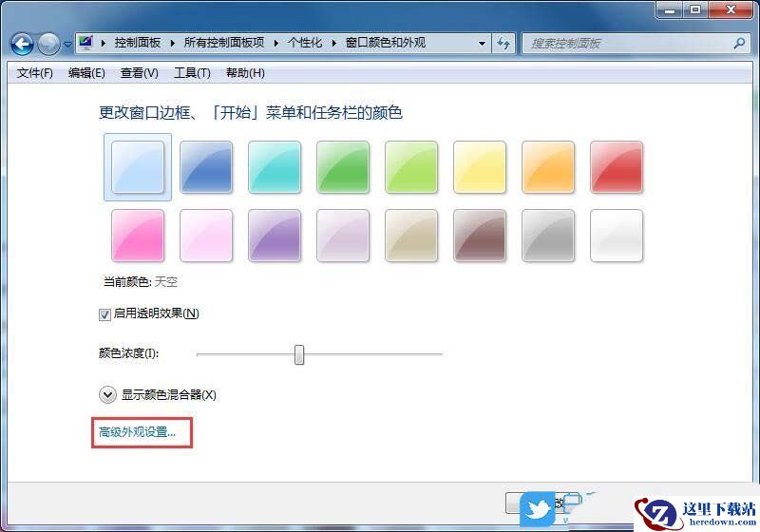Click the Twitter bird icon

point(538,509)
